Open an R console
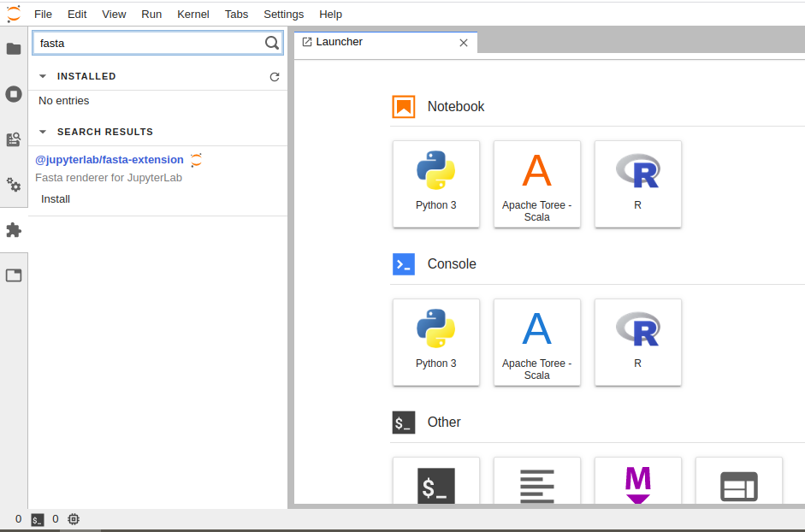This screenshot has height=532, width=805. (638, 342)
